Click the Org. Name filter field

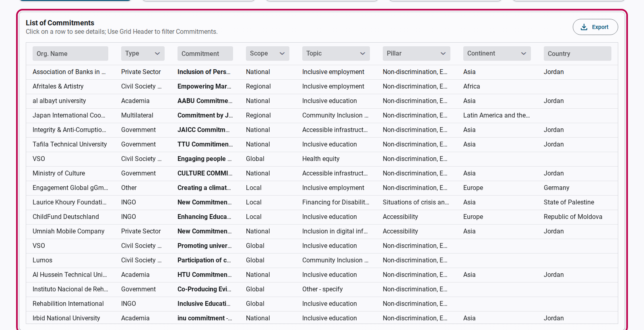(x=70, y=54)
